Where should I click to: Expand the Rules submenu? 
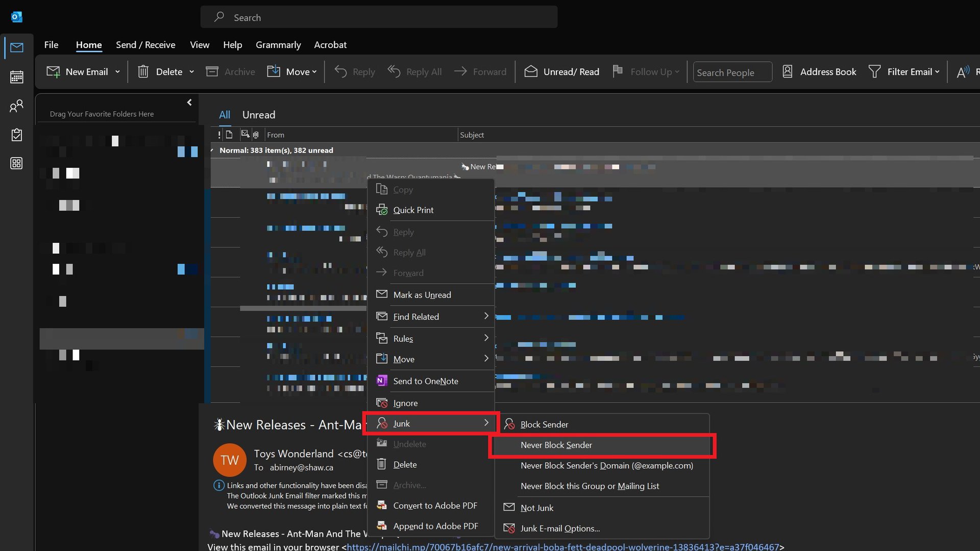pos(431,339)
